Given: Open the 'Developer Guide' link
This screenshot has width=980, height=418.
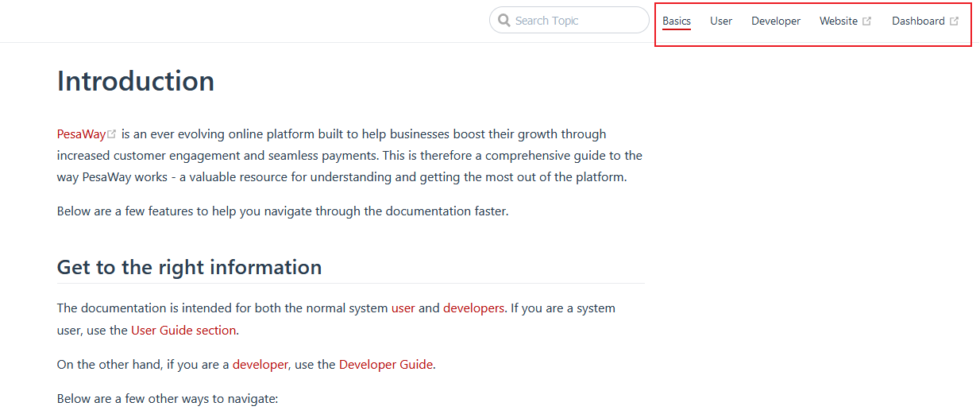Looking at the screenshot, I should point(386,365).
